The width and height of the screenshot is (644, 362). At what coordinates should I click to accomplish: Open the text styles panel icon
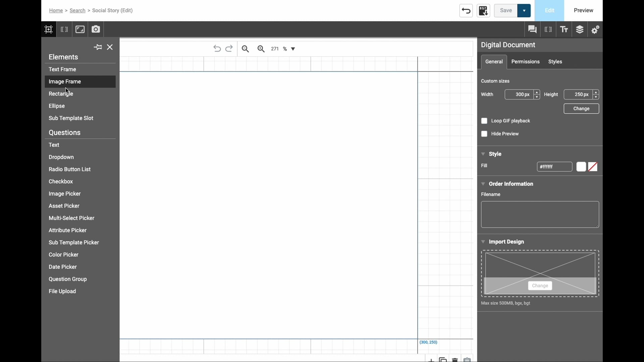pos(565,29)
